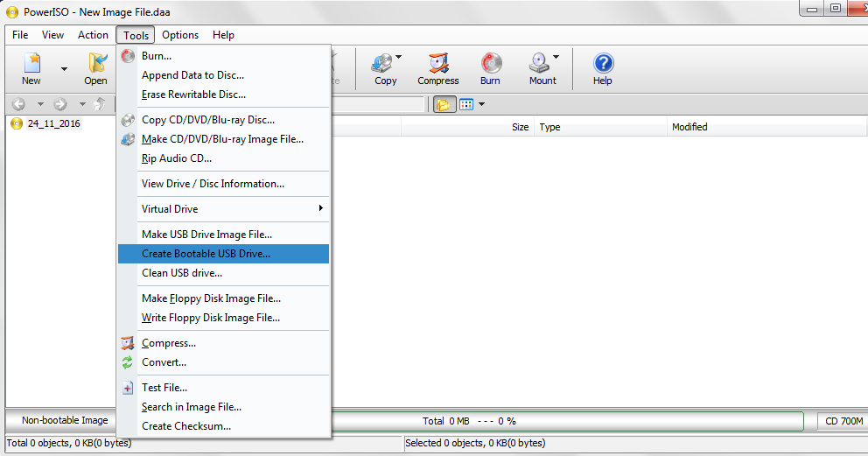Choose Clean USB drive...

[x=224, y=273]
